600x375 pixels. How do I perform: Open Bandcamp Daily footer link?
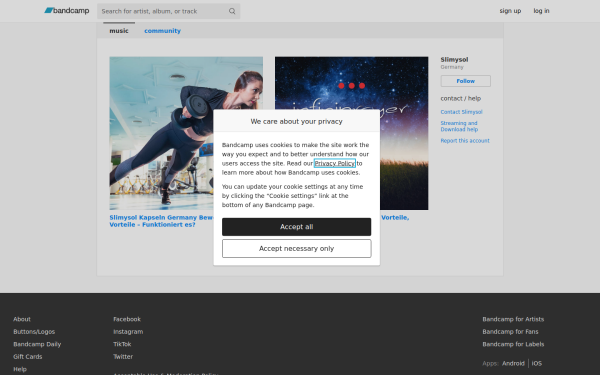click(37, 344)
